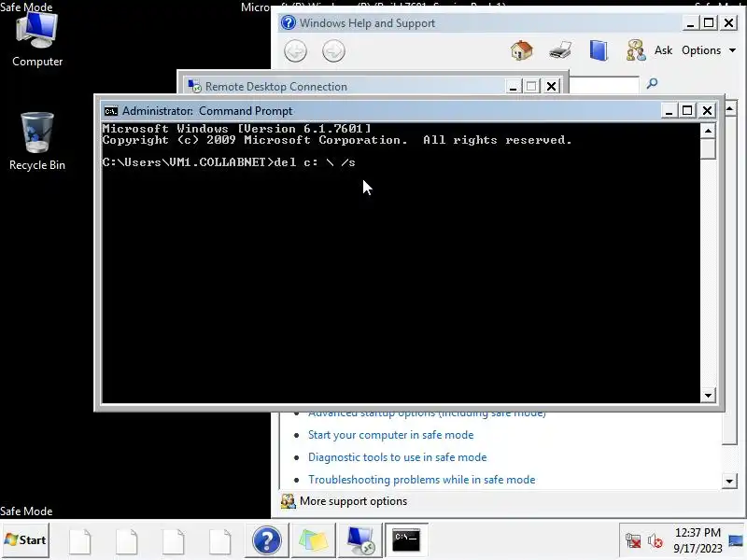The image size is (747, 560).
Task: Maximize the Command Prompt window
Action: point(687,110)
